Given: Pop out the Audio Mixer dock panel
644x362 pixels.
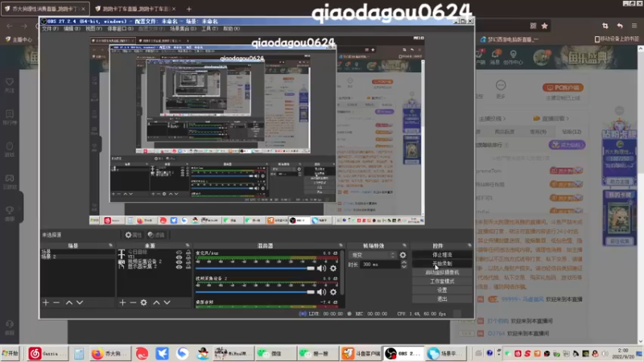Looking at the screenshot, I should pos(341,245).
